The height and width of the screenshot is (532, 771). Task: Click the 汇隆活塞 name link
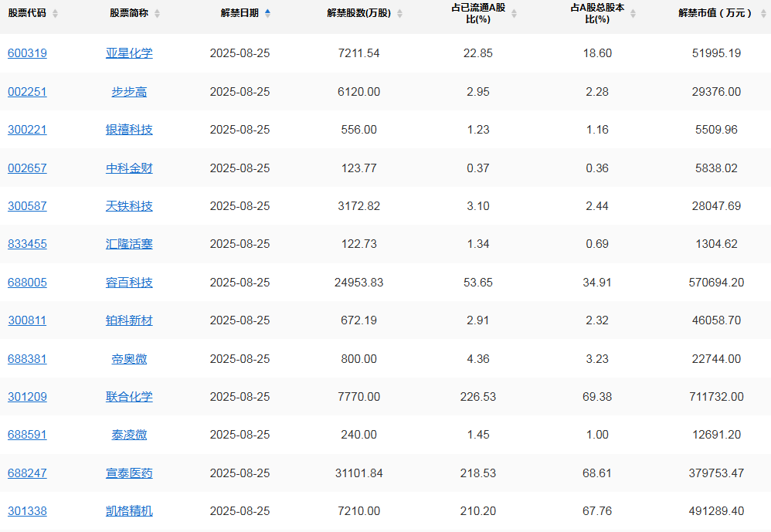129,244
